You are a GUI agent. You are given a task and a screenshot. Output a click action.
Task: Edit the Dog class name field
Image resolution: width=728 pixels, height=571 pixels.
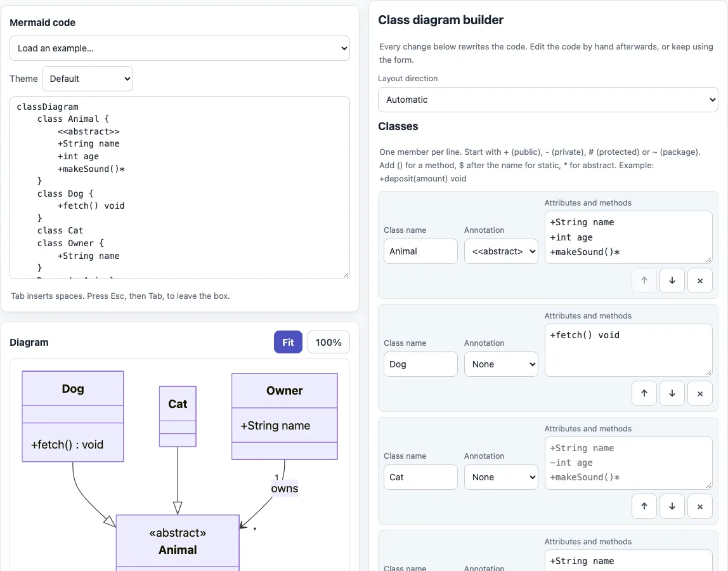[x=420, y=364]
